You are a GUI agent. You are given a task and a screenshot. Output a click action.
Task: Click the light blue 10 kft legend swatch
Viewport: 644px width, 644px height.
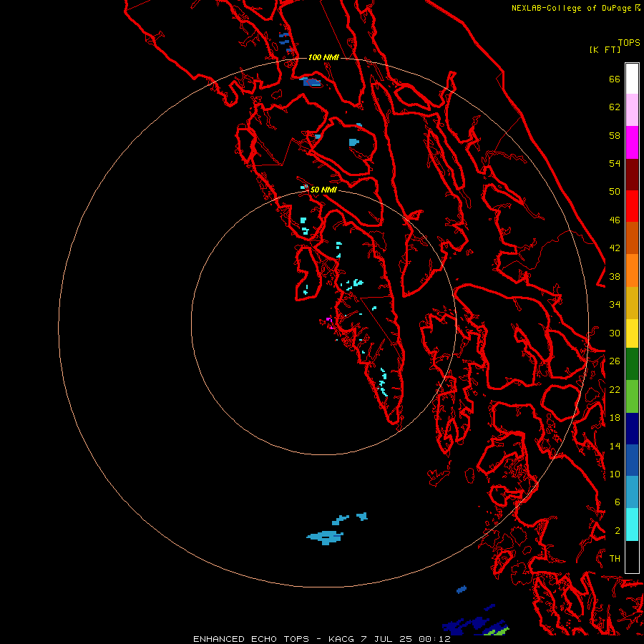(632, 492)
